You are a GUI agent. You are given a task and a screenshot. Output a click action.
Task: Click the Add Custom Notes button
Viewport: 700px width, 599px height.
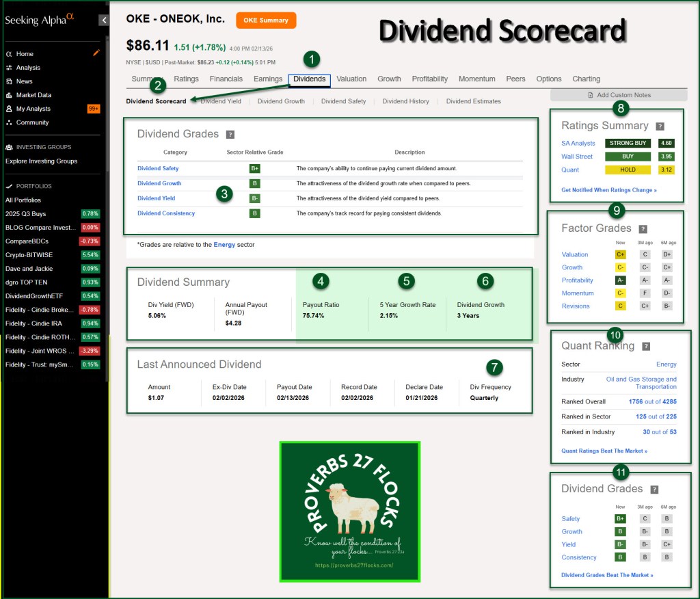[619, 95]
